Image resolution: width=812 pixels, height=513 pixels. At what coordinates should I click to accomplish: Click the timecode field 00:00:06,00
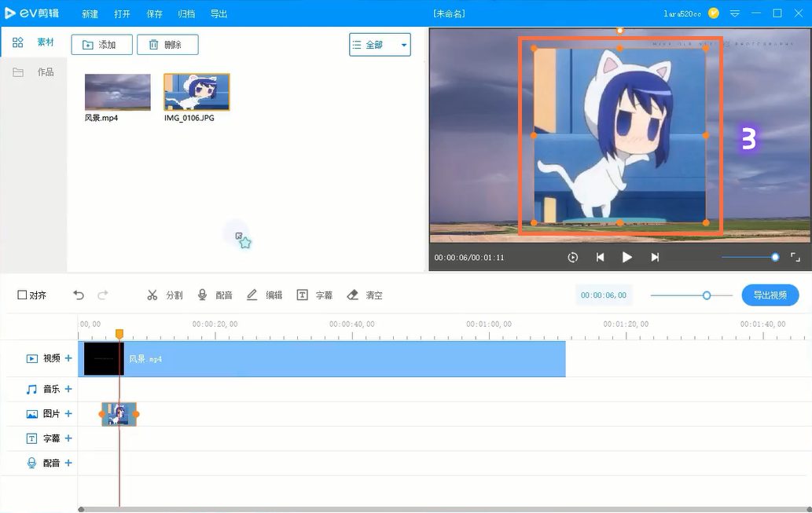coord(604,295)
